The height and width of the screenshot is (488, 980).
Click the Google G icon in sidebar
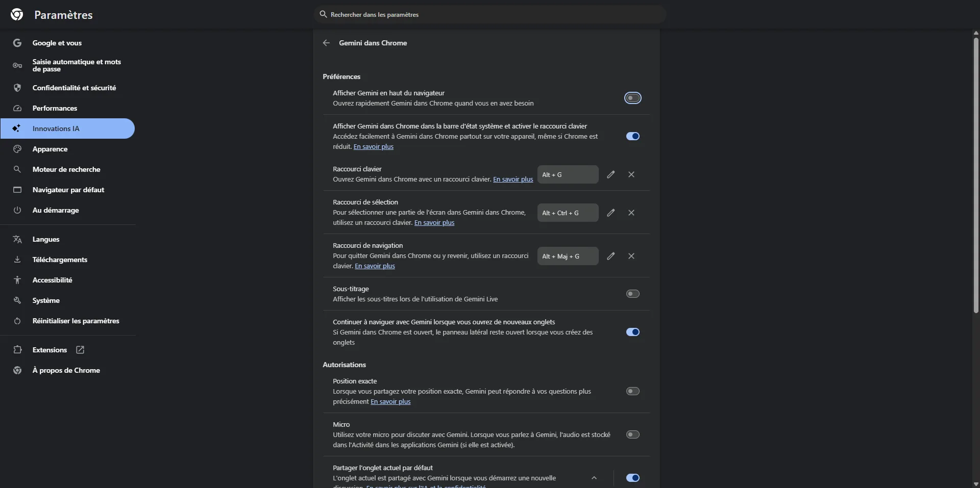click(17, 43)
